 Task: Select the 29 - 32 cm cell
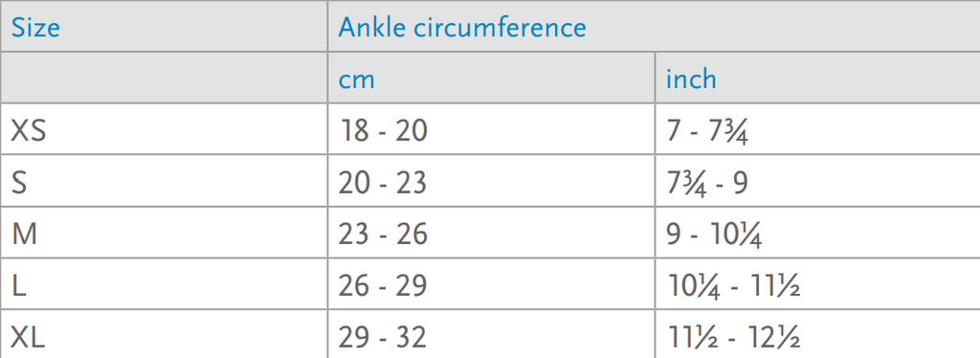click(x=491, y=334)
